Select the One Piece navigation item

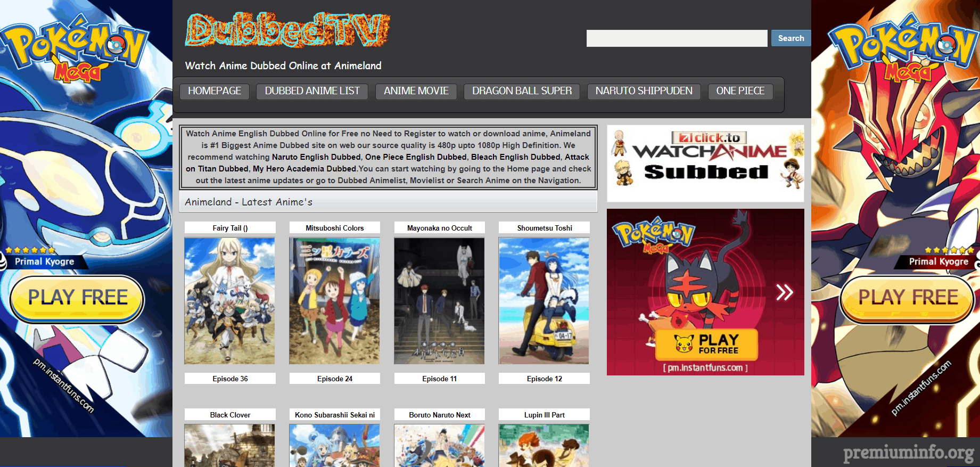pyautogui.click(x=740, y=91)
